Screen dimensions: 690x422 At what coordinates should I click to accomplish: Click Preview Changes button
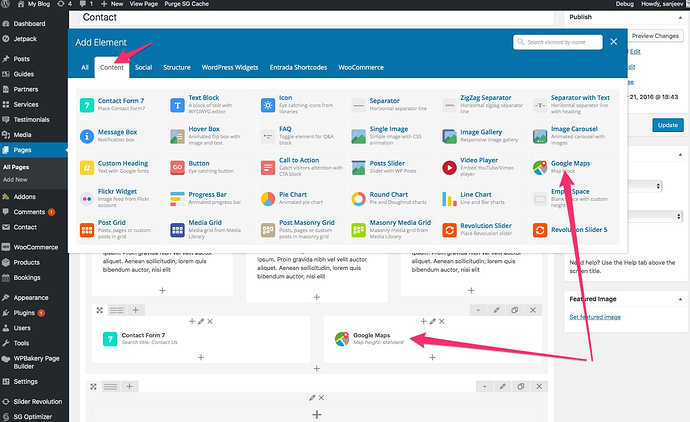[x=655, y=36]
